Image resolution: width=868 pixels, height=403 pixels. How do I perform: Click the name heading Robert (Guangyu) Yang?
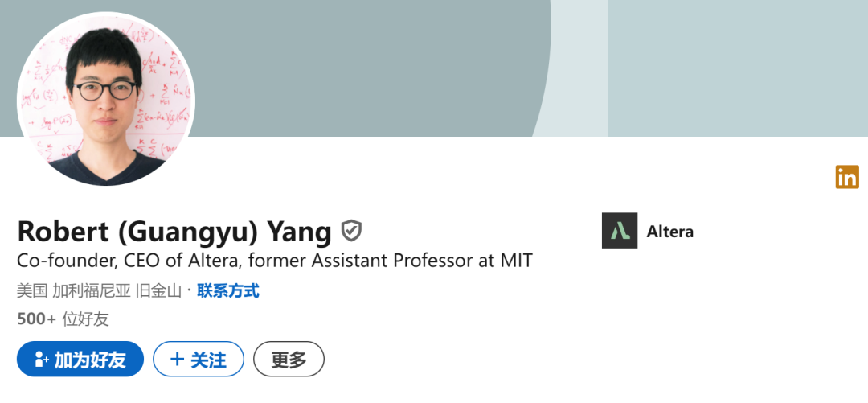click(174, 232)
